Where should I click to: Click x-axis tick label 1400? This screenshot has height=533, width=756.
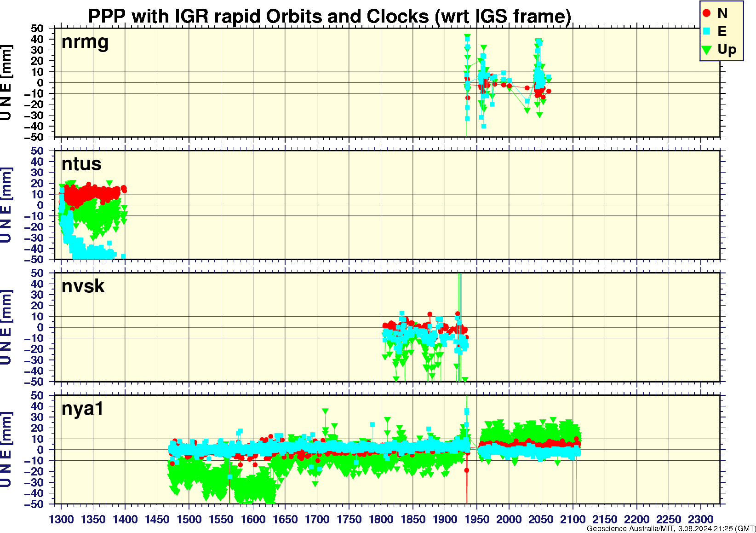pos(125,519)
